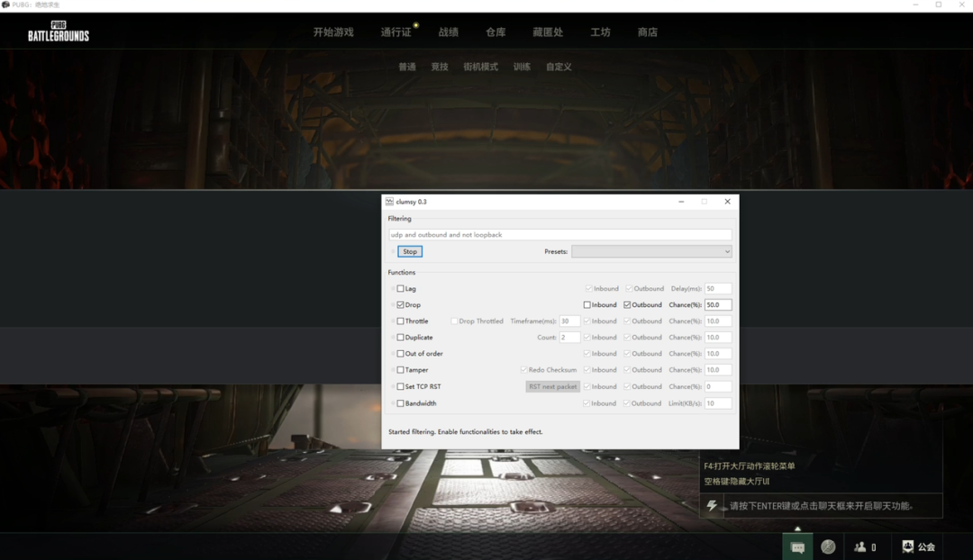Click the RST next packet button
The height and width of the screenshot is (560, 973).
[553, 386]
